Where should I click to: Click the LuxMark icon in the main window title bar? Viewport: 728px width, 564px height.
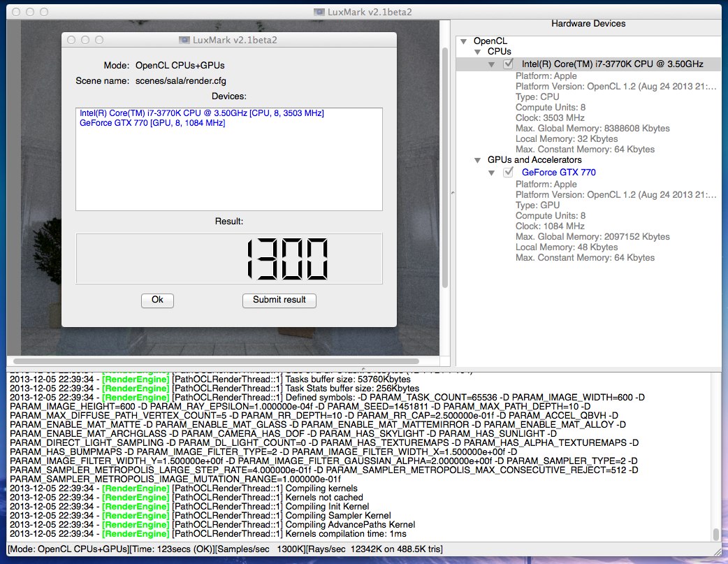tap(319, 12)
